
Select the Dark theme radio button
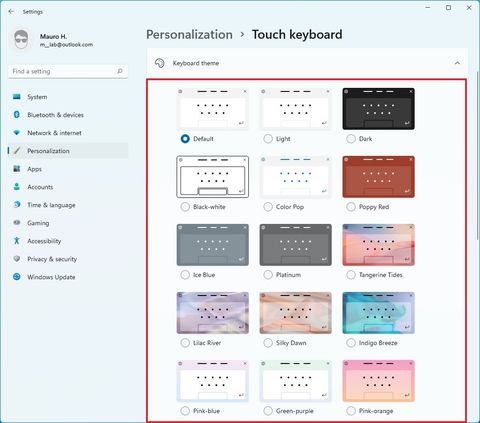pos(351,139)
